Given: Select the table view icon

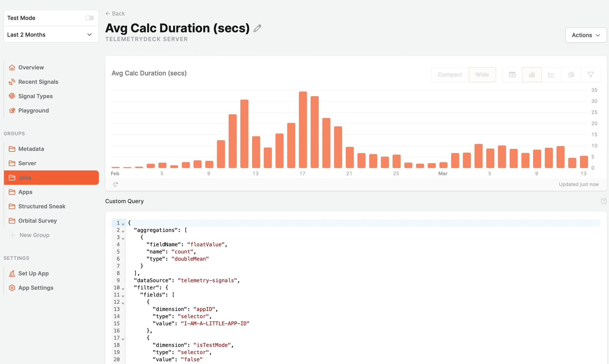Looking at the screenshot, I should (512, 75).
